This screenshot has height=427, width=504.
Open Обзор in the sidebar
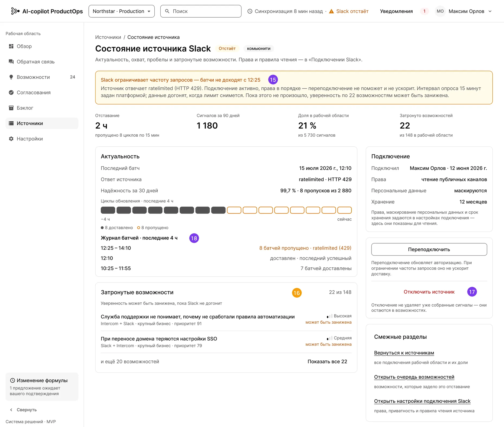pos(42,46)
